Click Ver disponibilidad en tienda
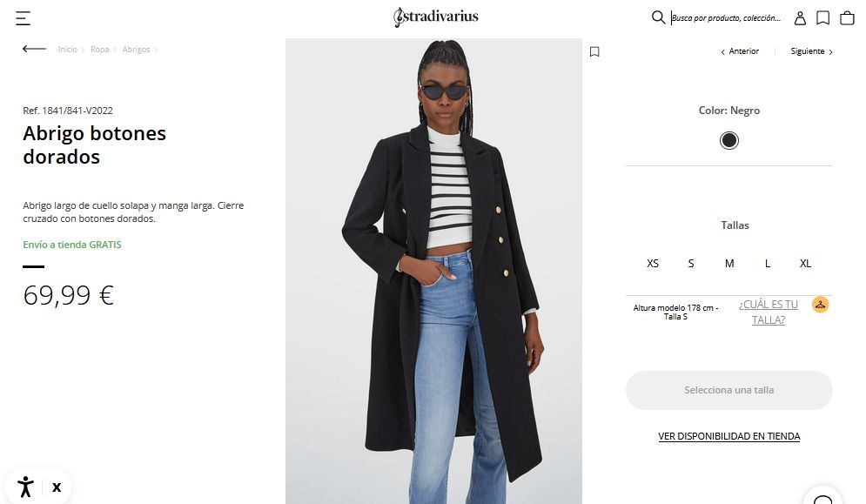Screen dimensions: 866x504 pyautogui.click(x=728, y=436)
